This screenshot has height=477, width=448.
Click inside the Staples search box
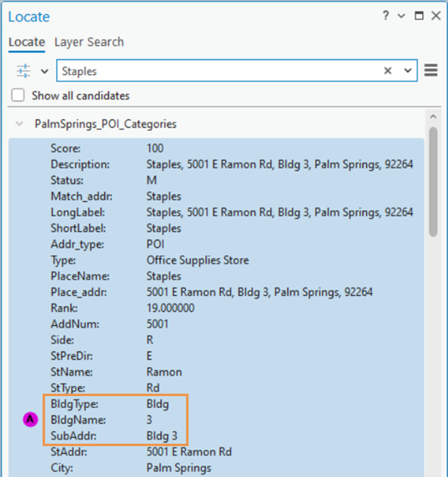click(x=219, y=71)
